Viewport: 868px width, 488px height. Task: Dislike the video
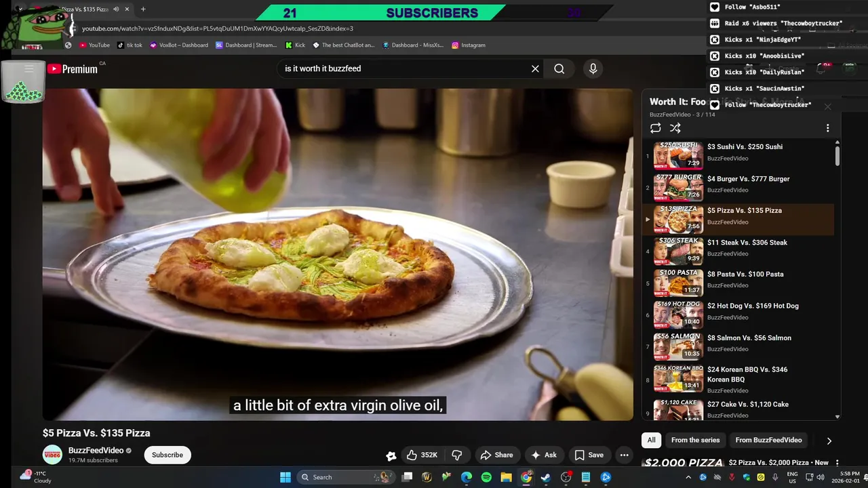point(456,455)
